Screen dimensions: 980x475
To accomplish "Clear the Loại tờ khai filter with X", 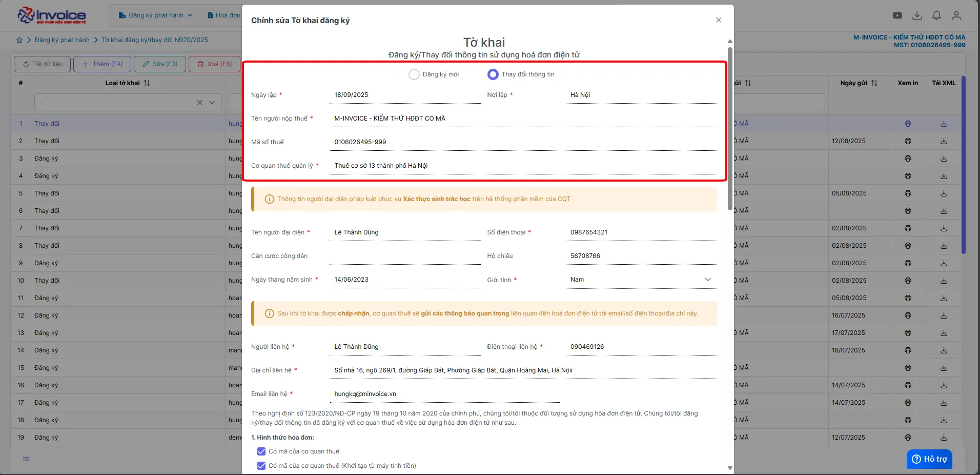I will click(x=200, y=103).
